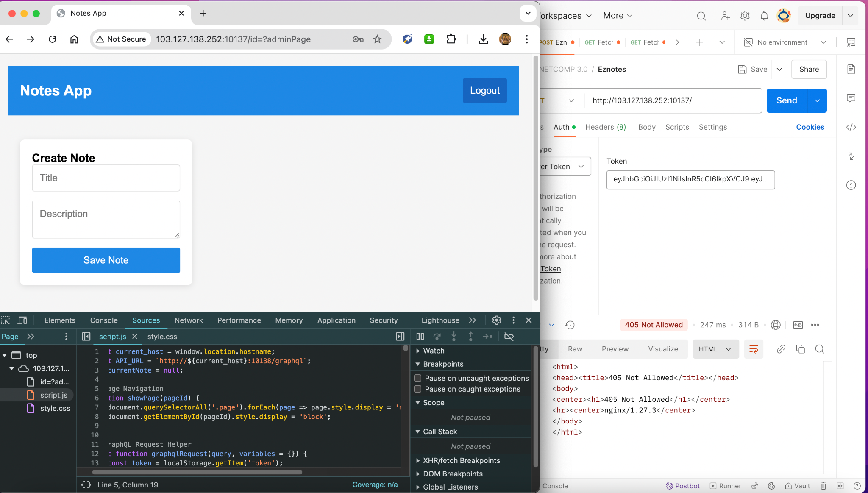This screenshot has height=493, width=868.
Task: Switch to the Network tab in DevTools
Action: [189, 320]
